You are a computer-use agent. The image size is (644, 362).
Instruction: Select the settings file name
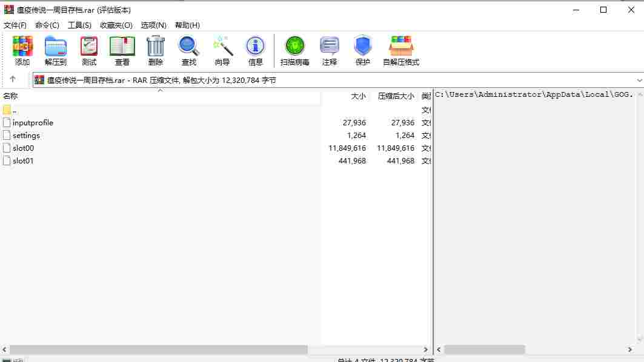(26, 136)
